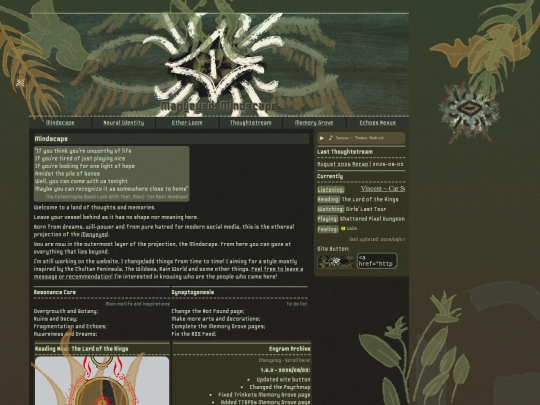Go to the Ether Loom page
This screenshot has width=540, height=405.
coord(187,123)
